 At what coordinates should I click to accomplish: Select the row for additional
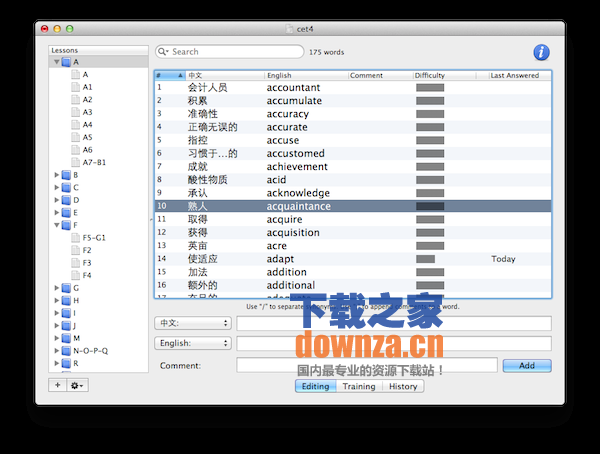tap(353, 285)
